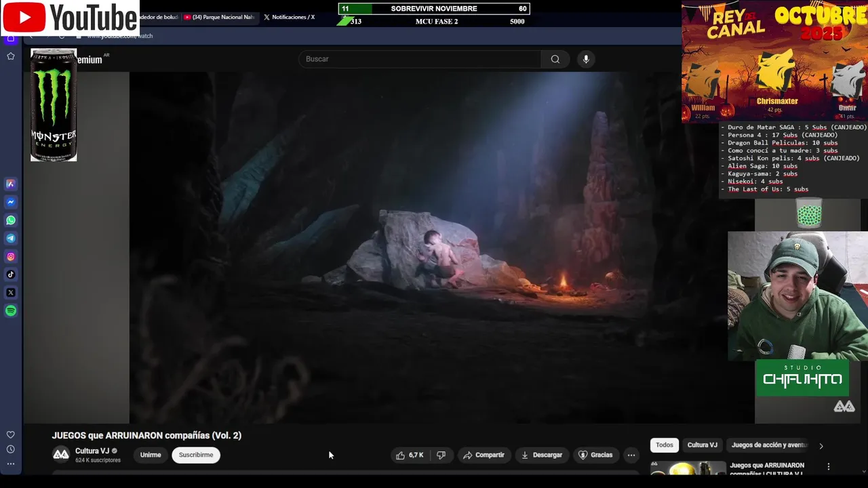This screenshot has width=868, height=488.
Task: Open the Aria AI sidebar icon
Action: pos(11,184)
